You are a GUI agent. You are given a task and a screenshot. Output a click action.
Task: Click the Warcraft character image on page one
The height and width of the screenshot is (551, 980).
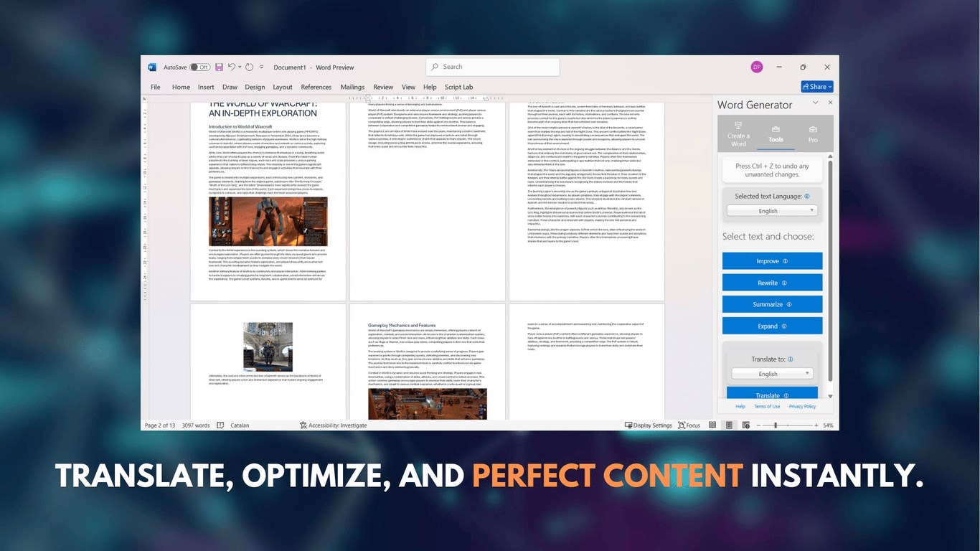(x=268, y=222)
